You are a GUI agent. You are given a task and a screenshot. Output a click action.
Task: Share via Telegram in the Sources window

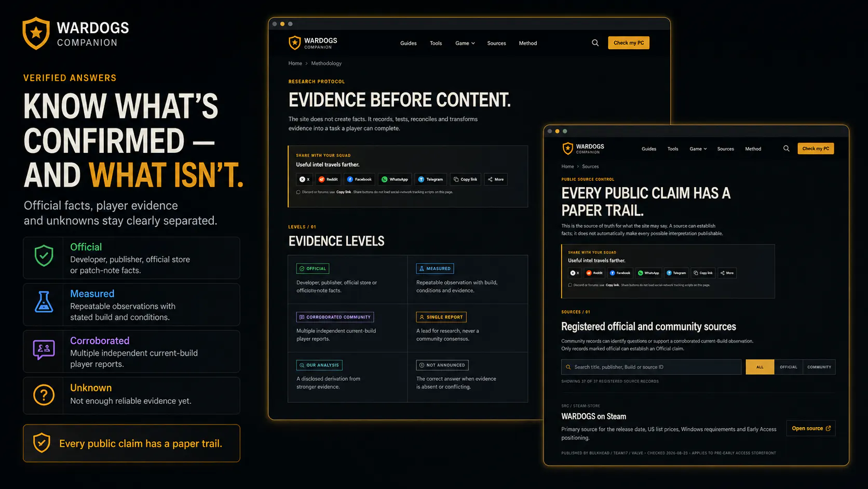coord(676,273)
